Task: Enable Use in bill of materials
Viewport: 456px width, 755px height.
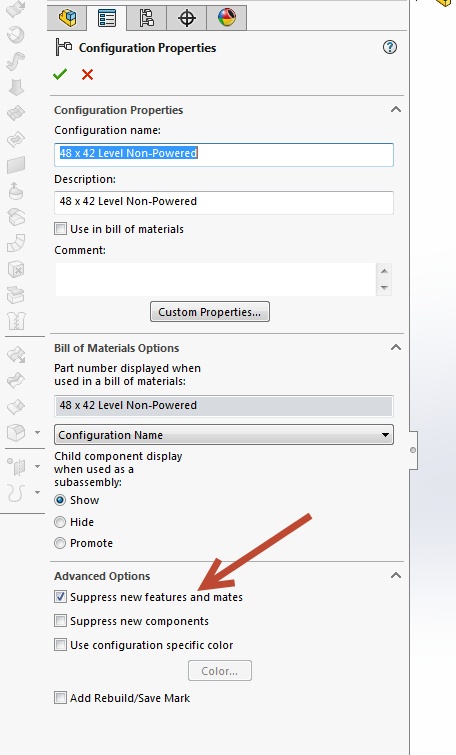Action: coord(60,229)
